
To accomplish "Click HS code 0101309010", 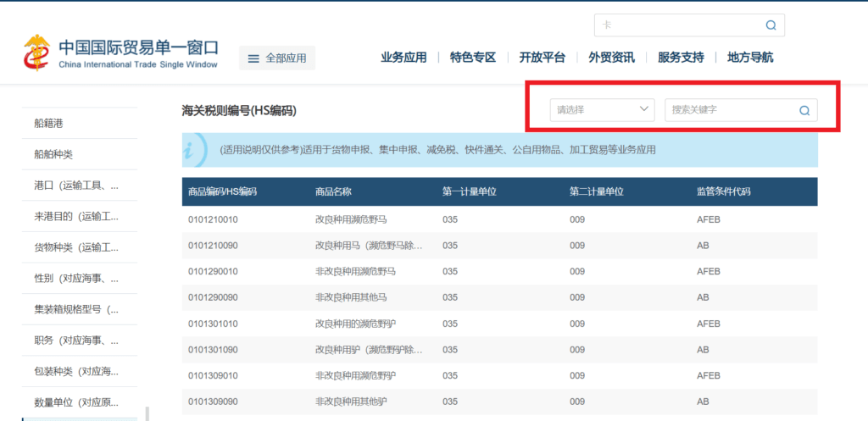I will pos(213,375).
